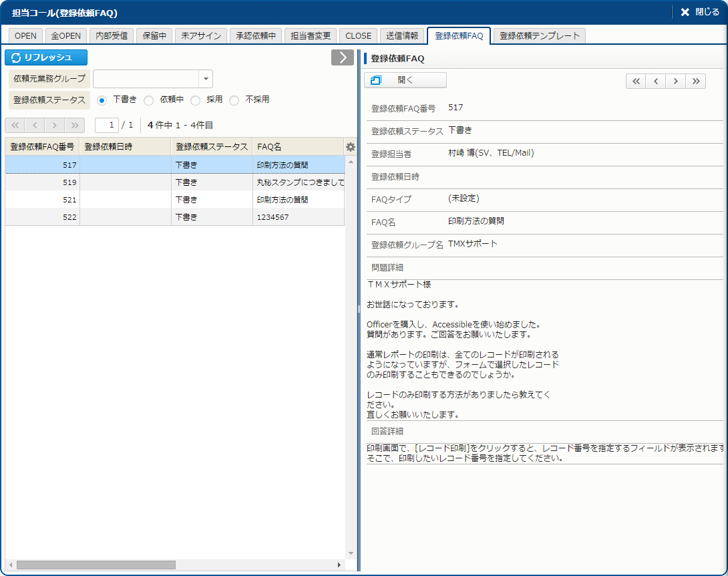Viewport: 728px width, 576px height.
Task: Open the 承認依頼中 tab
Action: 256,36
